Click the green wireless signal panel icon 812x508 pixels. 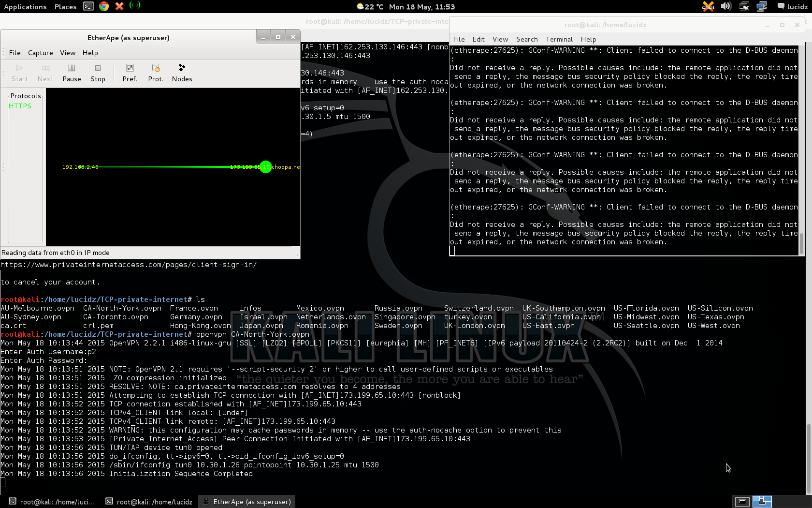pos(135,5)
